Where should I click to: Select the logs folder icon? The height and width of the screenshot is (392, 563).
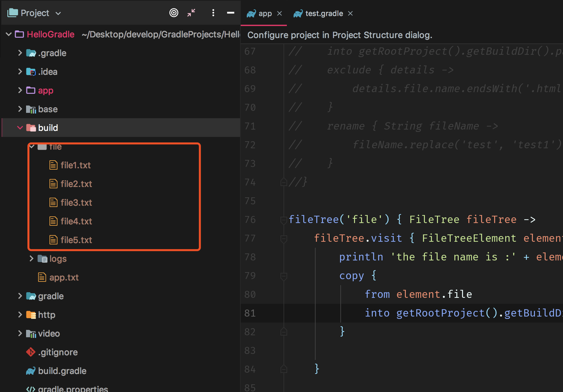pyautogui.click(x=42, y=259)
